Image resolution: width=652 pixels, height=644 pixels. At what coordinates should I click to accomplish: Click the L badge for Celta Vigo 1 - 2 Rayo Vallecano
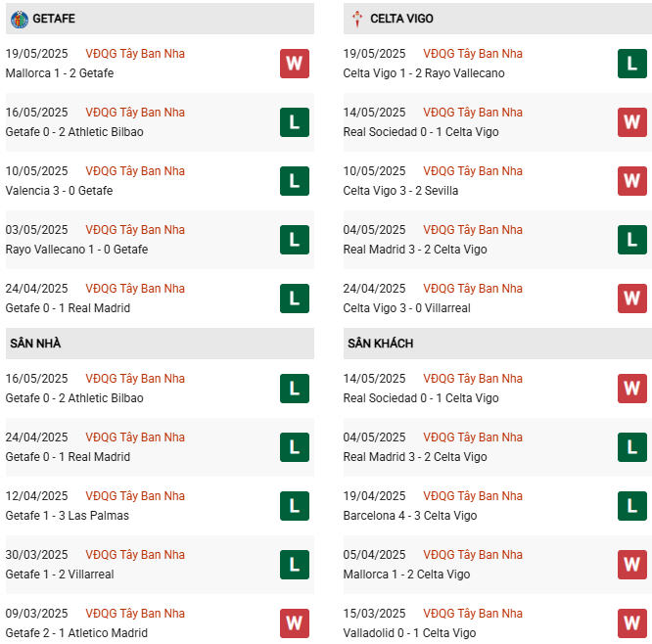(x=632, y=64)
